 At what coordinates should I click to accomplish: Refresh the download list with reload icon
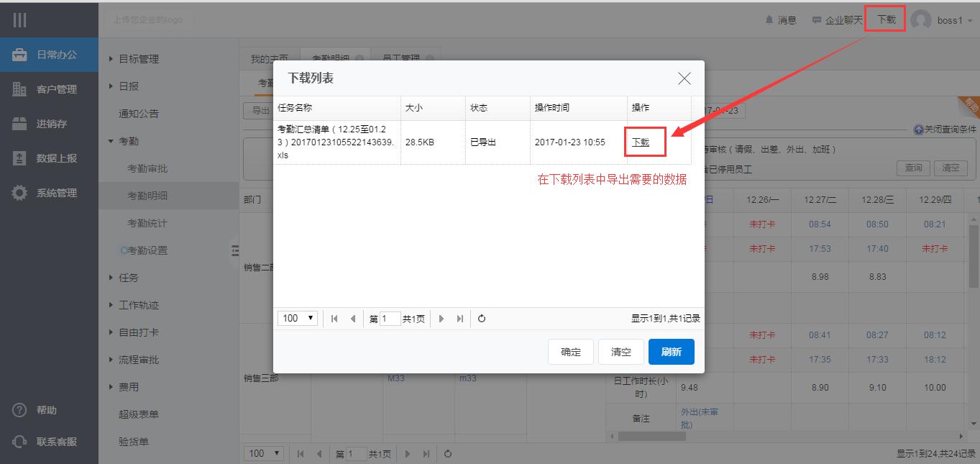click(x=482, y=319)
